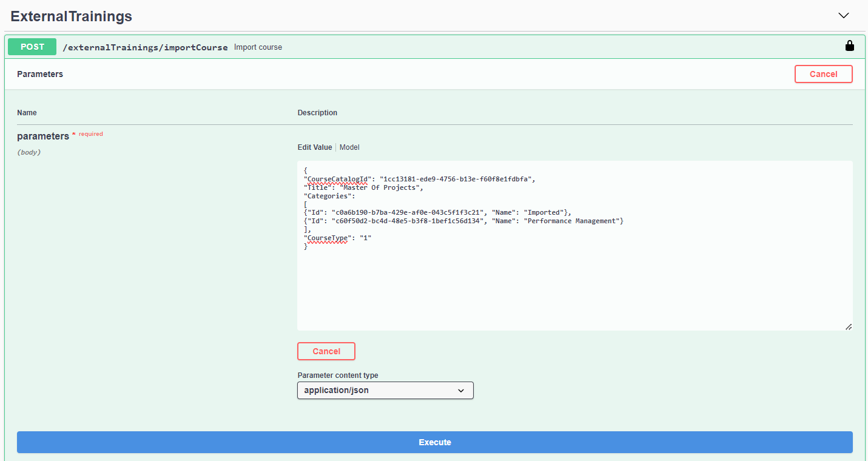The height and width of the screenshot is (461, 868).
Task: Click the application/json dropdown arrow
Action: (x=460, y=391)
